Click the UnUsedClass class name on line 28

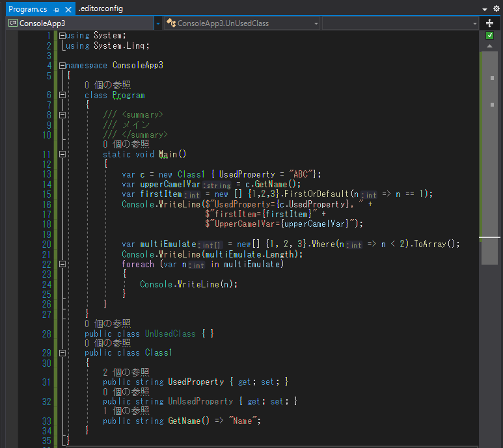(x=170, y=334)
